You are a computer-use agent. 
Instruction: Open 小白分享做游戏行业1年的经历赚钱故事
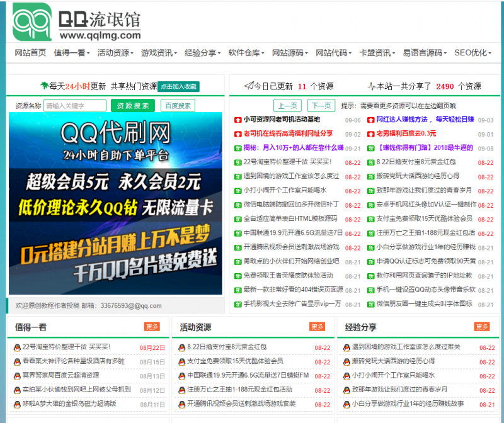click(408, 404)
